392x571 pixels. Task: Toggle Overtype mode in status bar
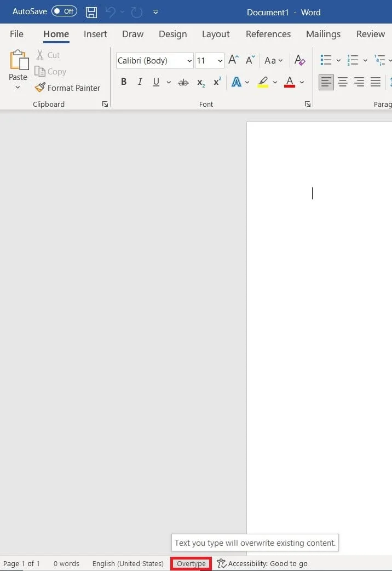click(x=191, y=563)
